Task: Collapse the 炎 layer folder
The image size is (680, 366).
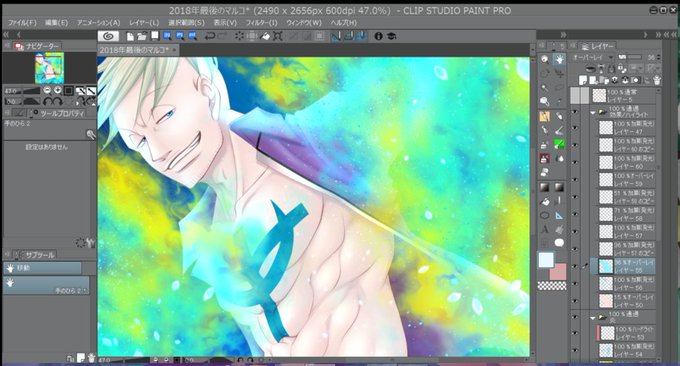Action: point(593,318)
